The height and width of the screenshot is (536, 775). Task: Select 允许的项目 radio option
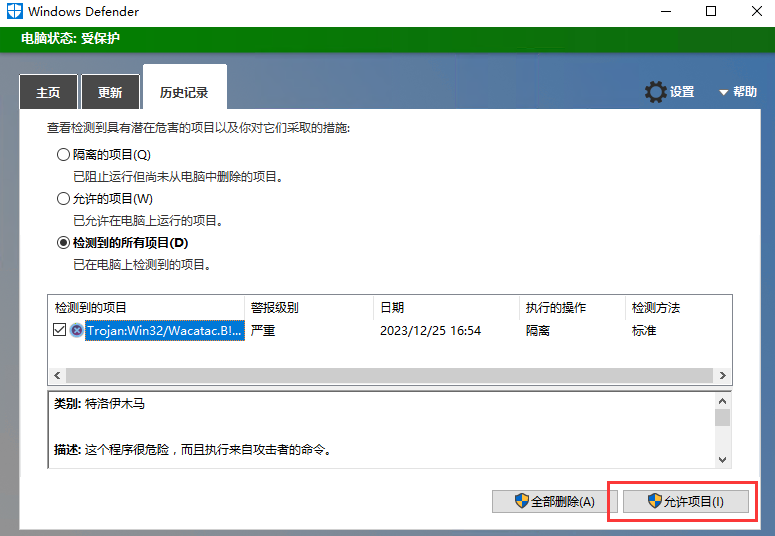pyautogui.click(x=64, y=199)
